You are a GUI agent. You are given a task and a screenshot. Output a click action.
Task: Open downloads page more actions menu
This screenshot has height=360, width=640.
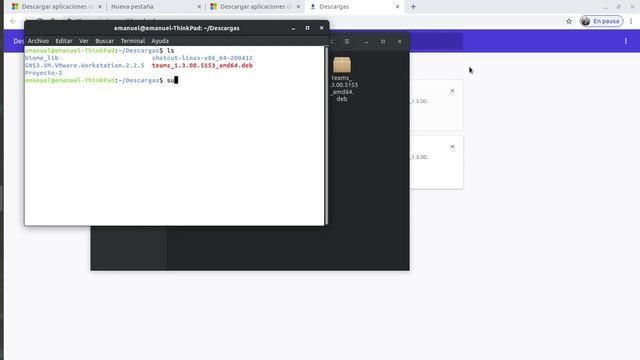(626, 41)
